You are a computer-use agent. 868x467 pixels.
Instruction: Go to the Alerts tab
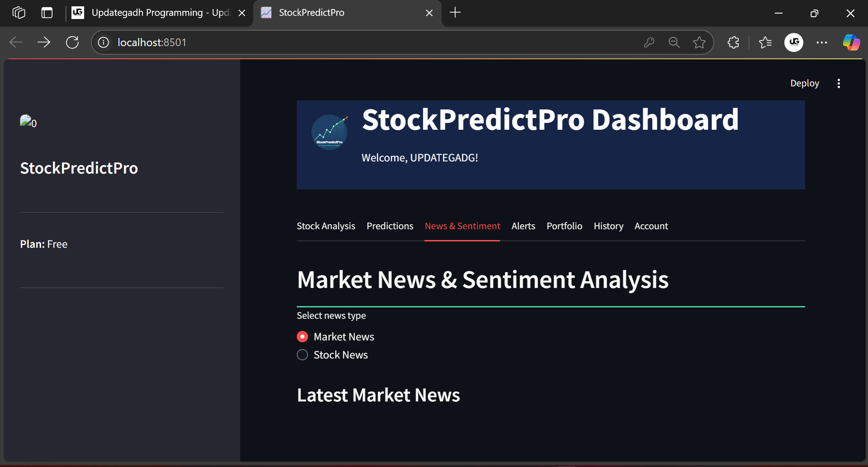(523, 226)
